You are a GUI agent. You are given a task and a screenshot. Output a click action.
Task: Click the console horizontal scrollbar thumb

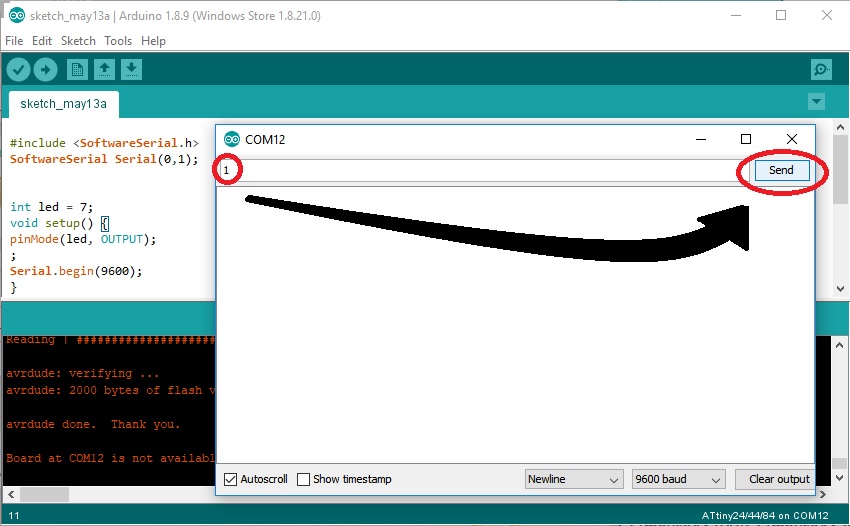click(x=44, y=494)
